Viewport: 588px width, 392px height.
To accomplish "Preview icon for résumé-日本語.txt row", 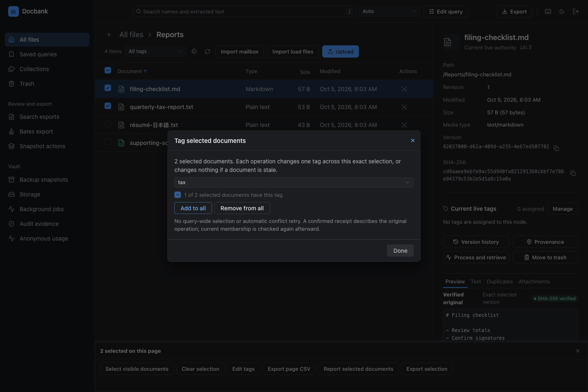I will [404, 125].
